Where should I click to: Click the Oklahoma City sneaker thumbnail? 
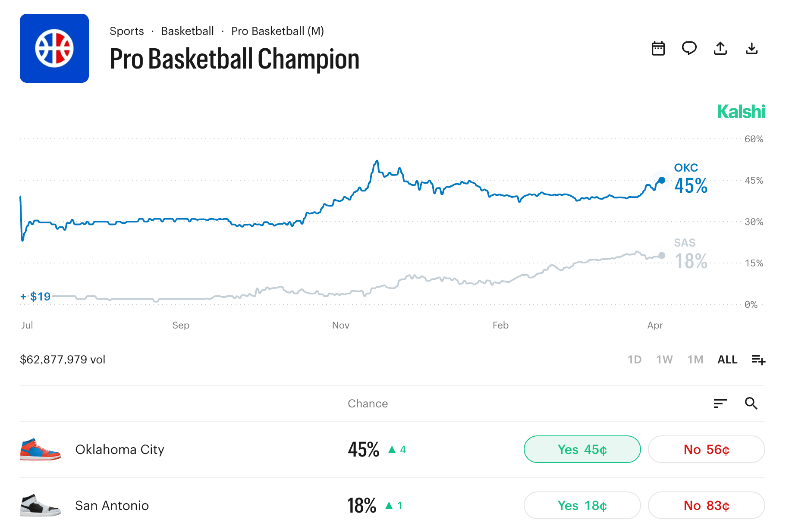[x=41, y=449]
